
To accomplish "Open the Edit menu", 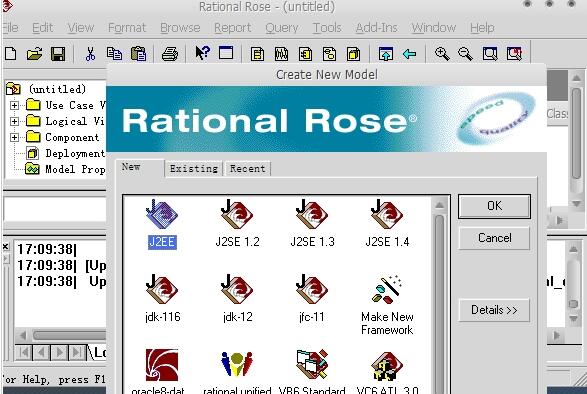I will 42,28.
